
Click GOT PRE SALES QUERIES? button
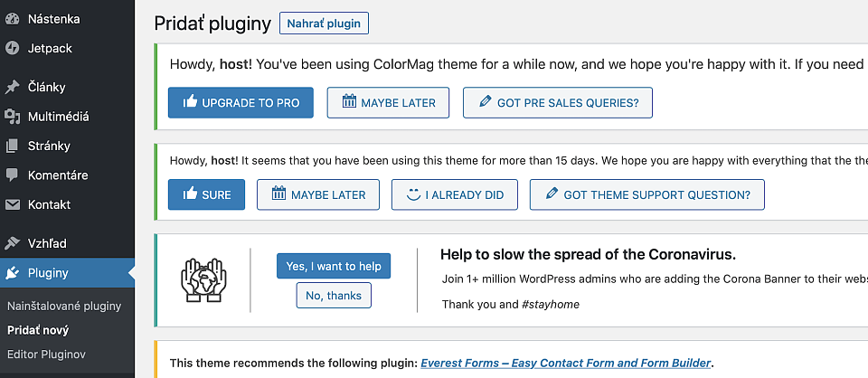(x=558, y=102)
